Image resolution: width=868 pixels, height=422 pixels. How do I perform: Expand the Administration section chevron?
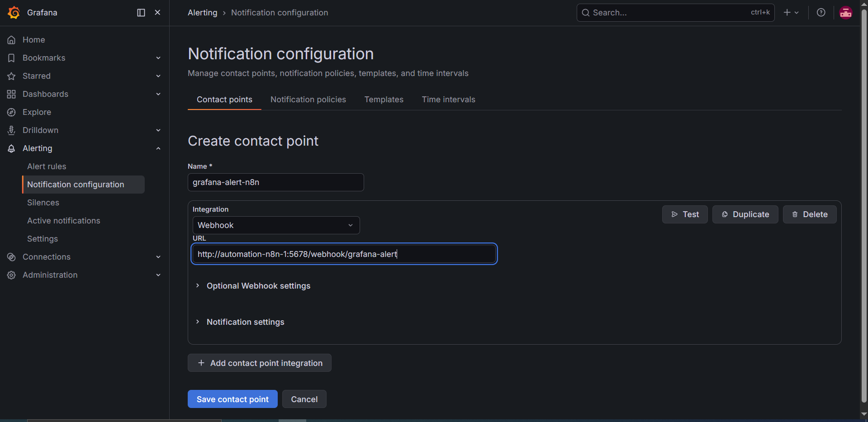(x=158, y=275)
